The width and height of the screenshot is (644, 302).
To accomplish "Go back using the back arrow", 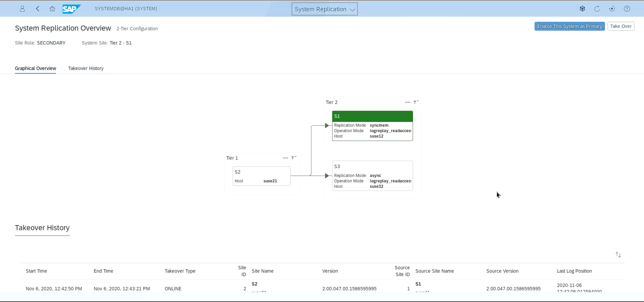I will click(38, 9).
